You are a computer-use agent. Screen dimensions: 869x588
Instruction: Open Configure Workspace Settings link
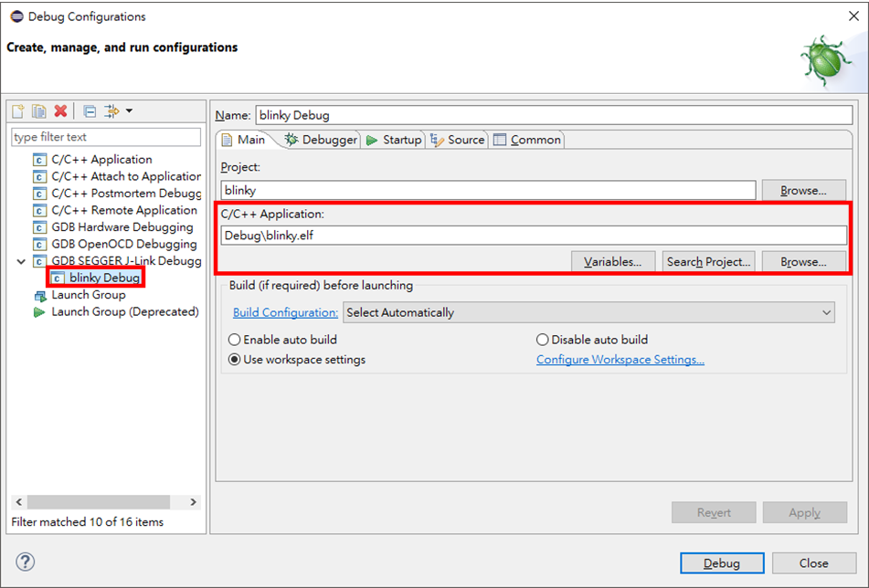(620, 360)
